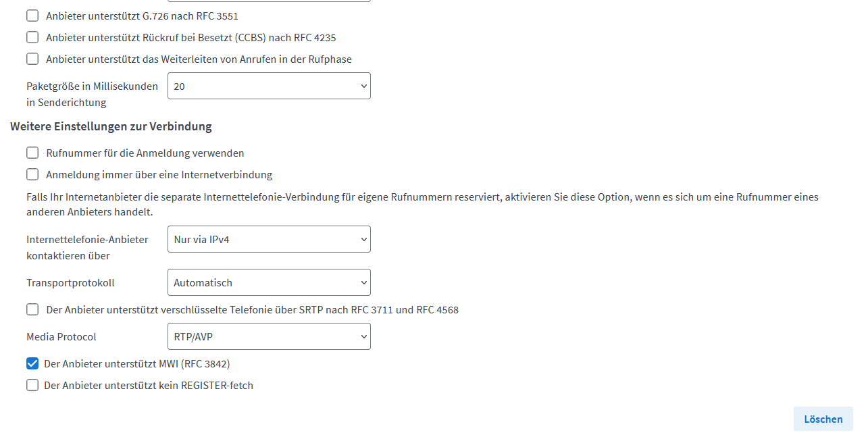Click the partially visible dropdown at top

pyautogui.click(x=269, y=1)
